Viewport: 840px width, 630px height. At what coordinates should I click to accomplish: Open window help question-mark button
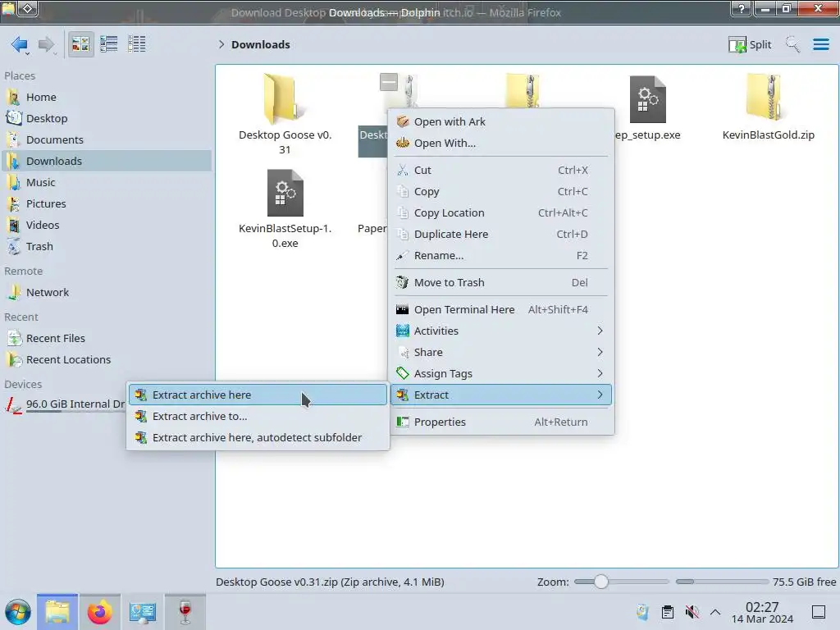741,8
